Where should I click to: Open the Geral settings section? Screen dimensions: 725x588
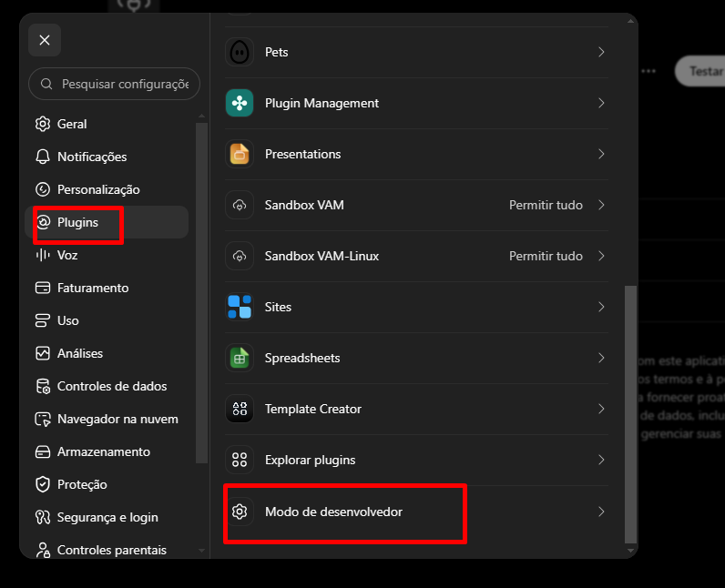coord(107,124)
